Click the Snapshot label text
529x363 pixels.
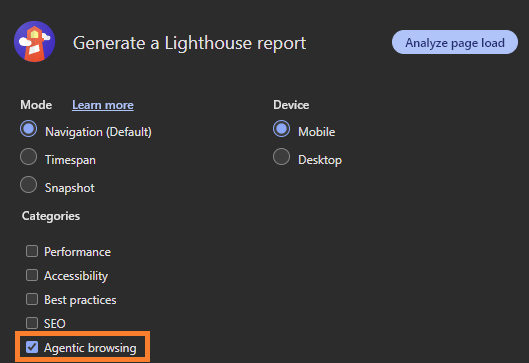coord(70,188)
